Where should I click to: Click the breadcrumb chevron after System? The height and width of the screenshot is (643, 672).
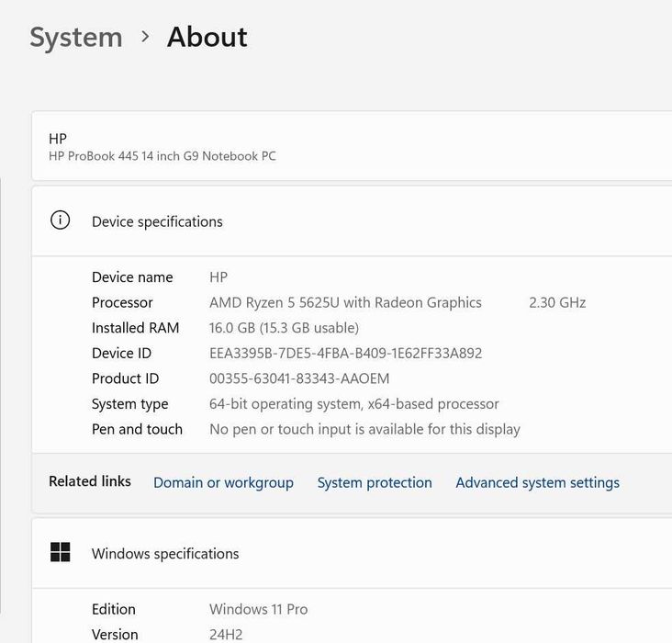point(145,37)
